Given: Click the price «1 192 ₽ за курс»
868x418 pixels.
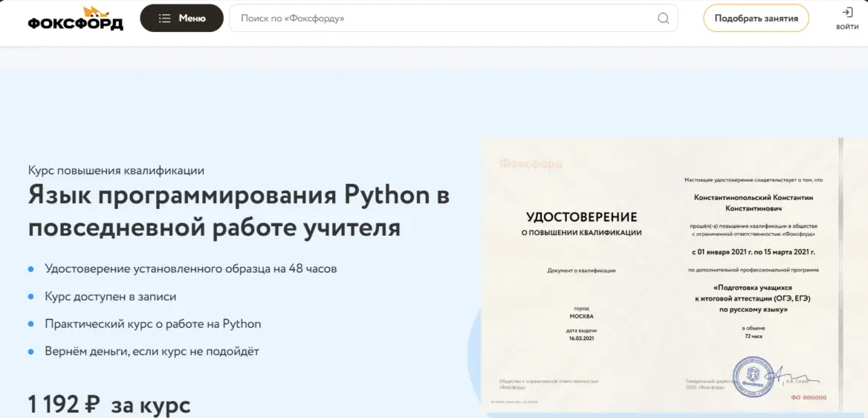Looking at the screenshot, I should point(109,405).
